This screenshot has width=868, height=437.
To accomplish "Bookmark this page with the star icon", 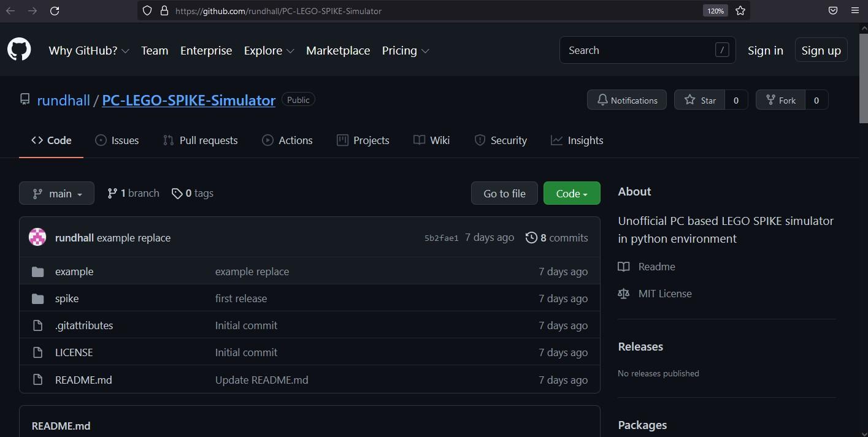I will [740, 10].
